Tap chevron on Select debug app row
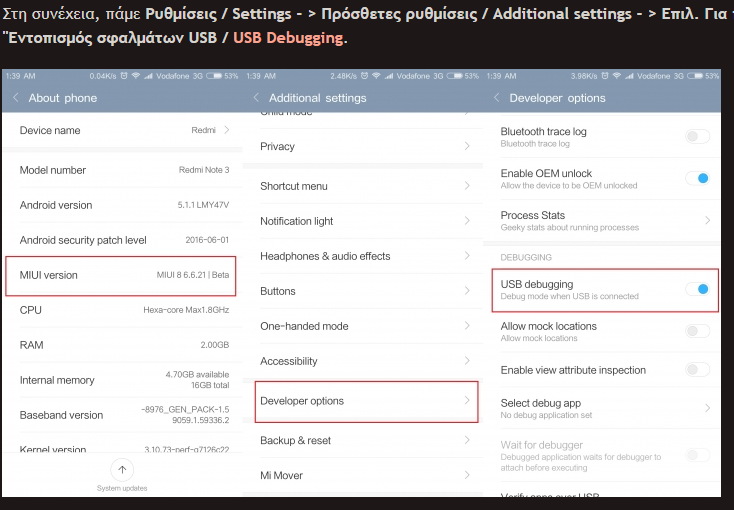734x510 pixels. pyautogui.click(x=708, y=408)
